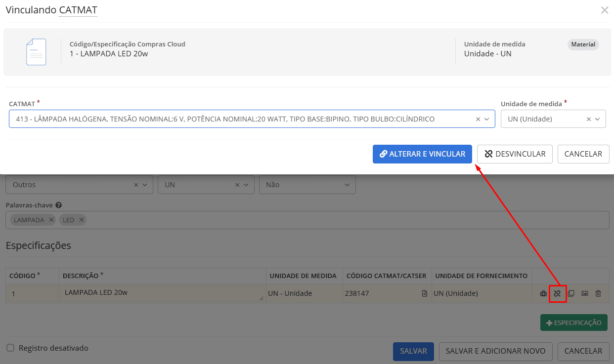Open the Unidade de medida dropdown
614x364 pixels.
point(598,119)
